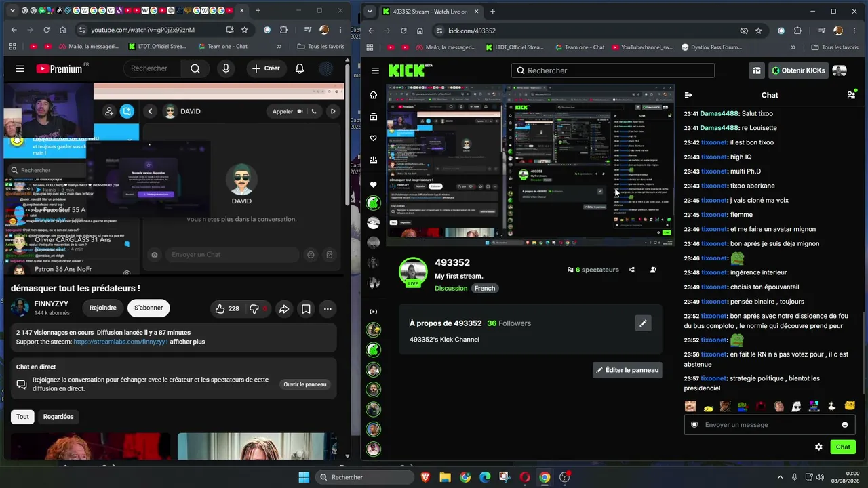Select the 'Regardées' filter chip
This screenshot has width=868, height=488.
click(58, 416)
